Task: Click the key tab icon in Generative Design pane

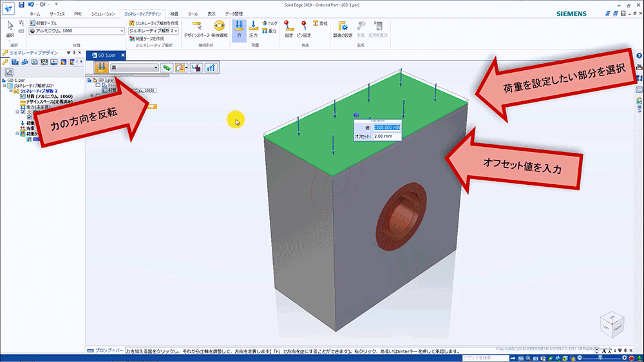Action: tap(5, 62)
